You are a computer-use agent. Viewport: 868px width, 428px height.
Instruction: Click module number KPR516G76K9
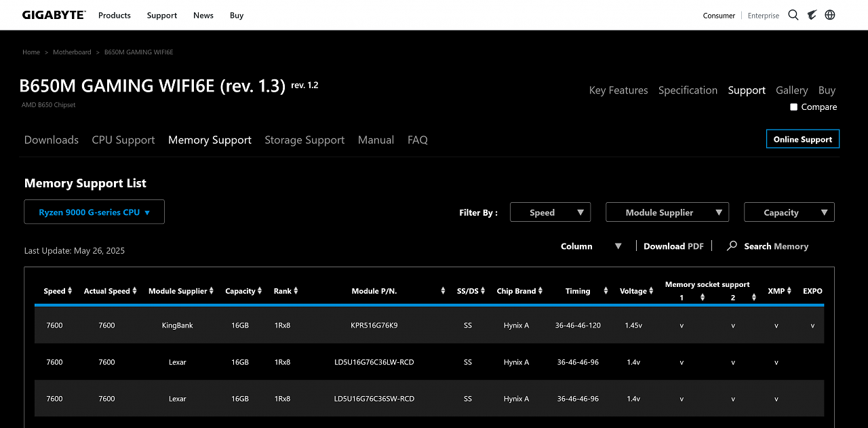tap(374, 326)
